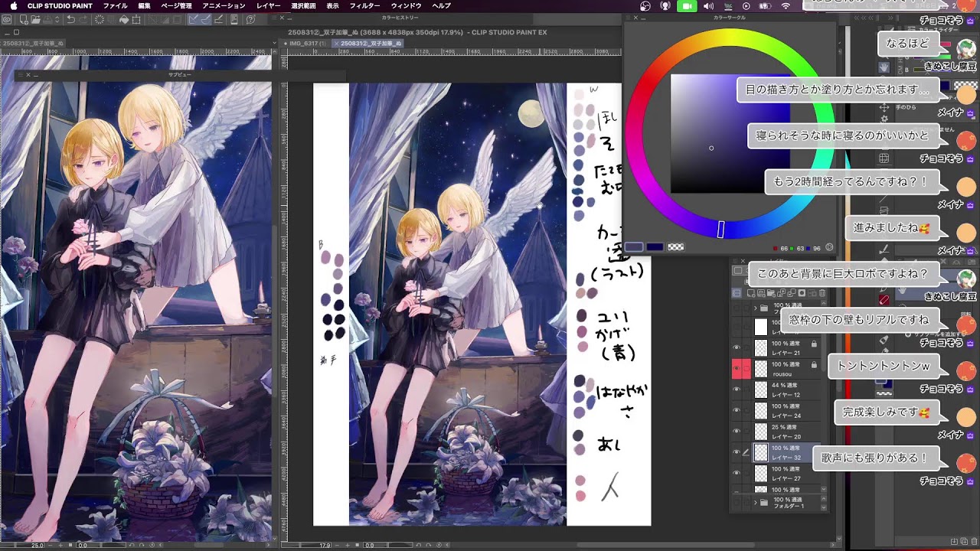Click the hue ring handle on color wheel
This screenshot has width=980, height=551.
(720, 229)
